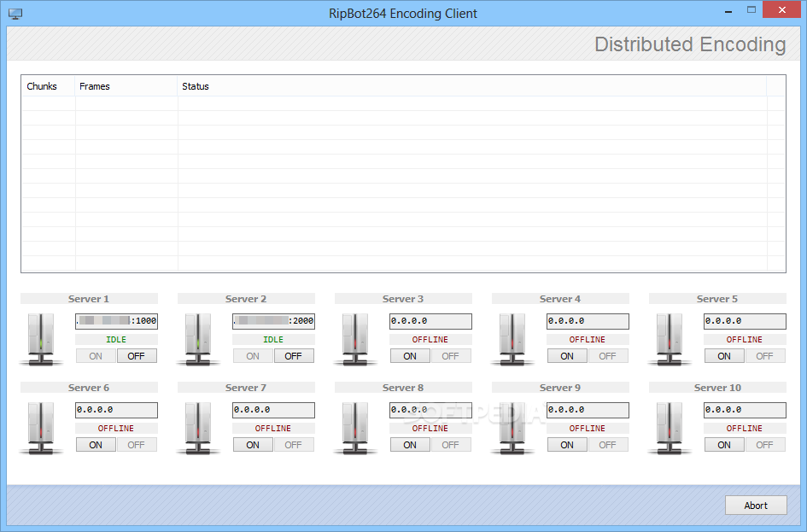Click the Frames column header
This screenshot has width=807, height=532.
pos(126,86)
